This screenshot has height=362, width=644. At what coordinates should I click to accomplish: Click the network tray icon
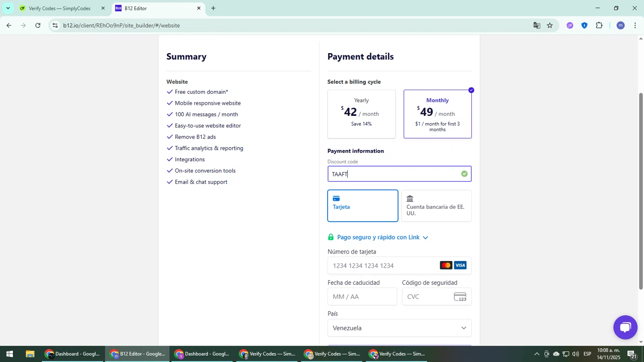(x=566, y=354)
